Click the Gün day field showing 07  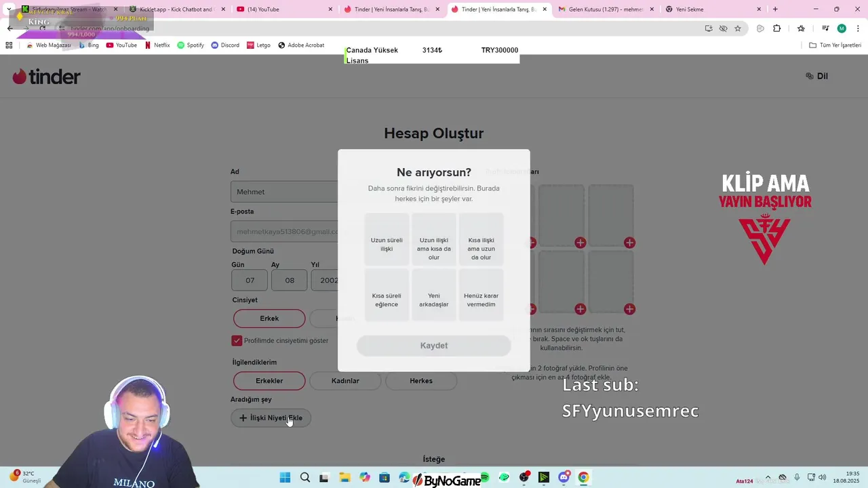tap(250, 280)
